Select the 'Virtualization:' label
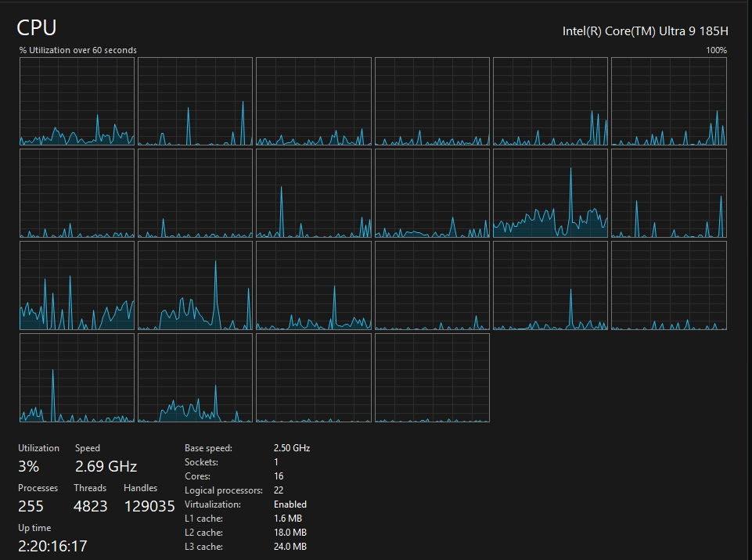 [x=213, y=504]
